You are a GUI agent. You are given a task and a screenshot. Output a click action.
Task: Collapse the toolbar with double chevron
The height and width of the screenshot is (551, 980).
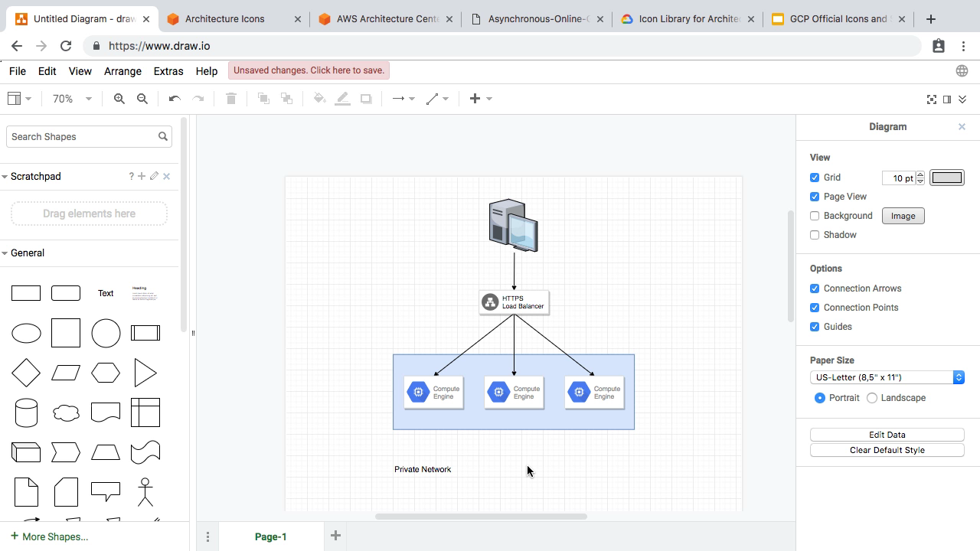click(962, 99)
